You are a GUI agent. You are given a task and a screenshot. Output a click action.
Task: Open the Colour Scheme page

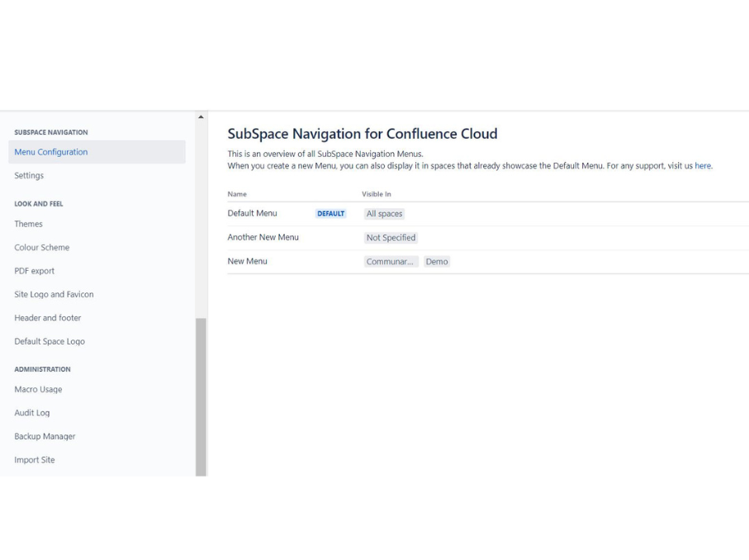tap(42, 248)
